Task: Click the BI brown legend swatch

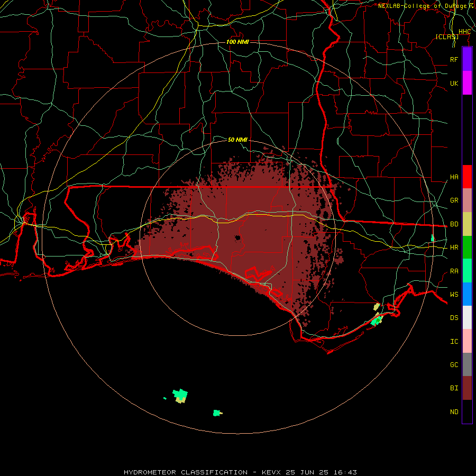Action: [x=467, y=388]
